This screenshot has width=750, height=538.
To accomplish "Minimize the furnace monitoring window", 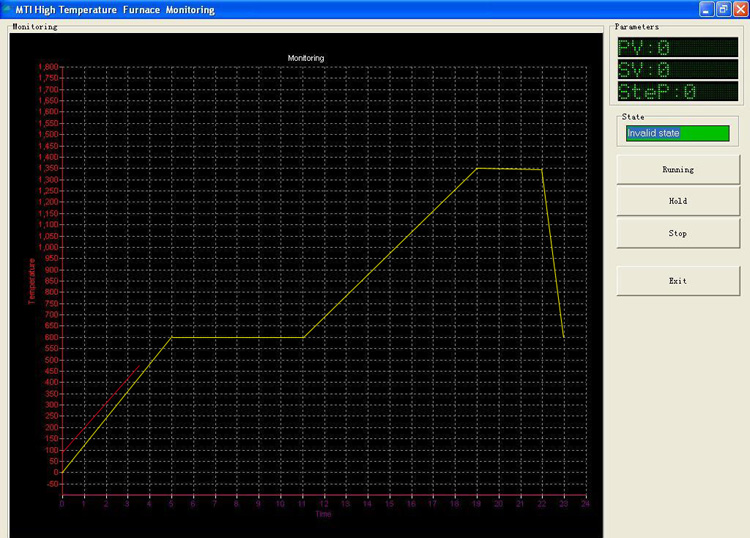I will pyautogui.click(x=706, y=9).
